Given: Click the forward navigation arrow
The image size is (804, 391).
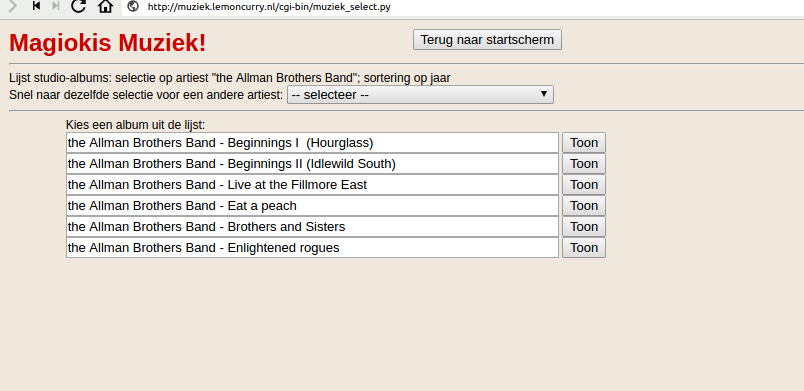Looking at the screenshot, I should tap(13, 6).
